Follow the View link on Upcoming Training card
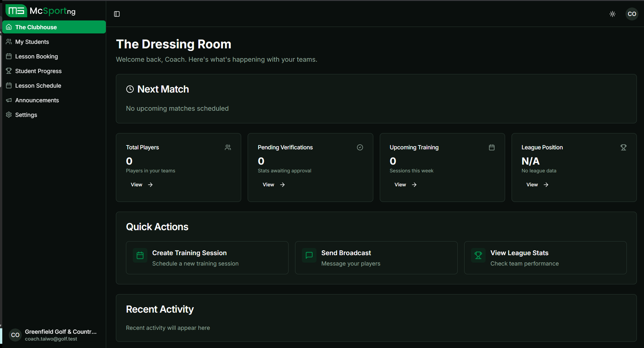This screenshot has width=644, height=348. (x=400, y=184)
